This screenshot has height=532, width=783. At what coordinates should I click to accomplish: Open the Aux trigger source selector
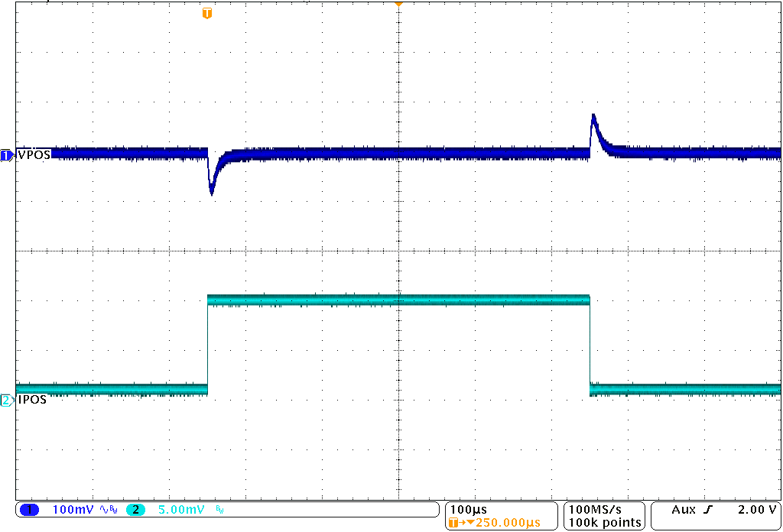pos(682,509)
